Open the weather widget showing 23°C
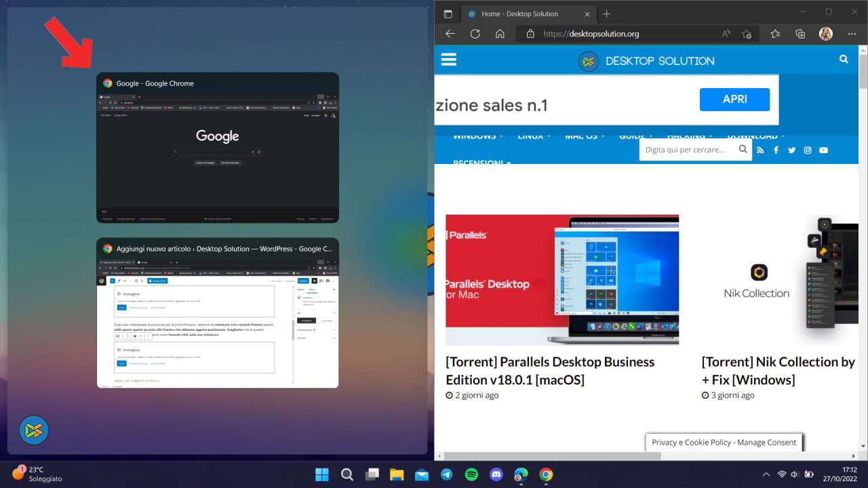Screen dimensions: 868x488 click(x=37, y=474)
